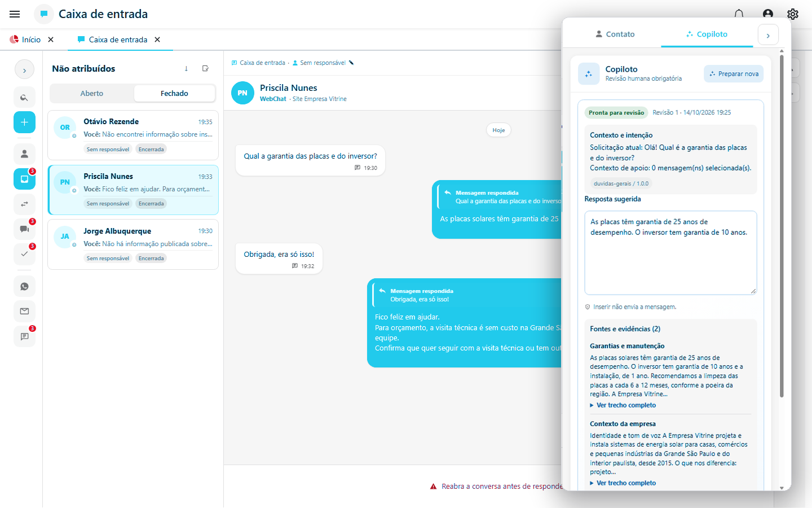
Task: Sort the Não atribuídos list with arrow
Action: coord(186,68)
